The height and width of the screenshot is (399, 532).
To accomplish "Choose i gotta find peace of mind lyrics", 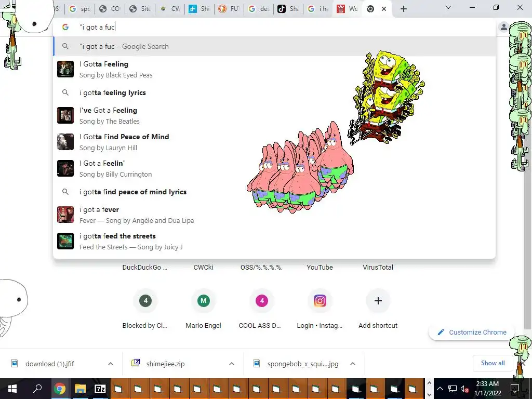I will point(274,192).
